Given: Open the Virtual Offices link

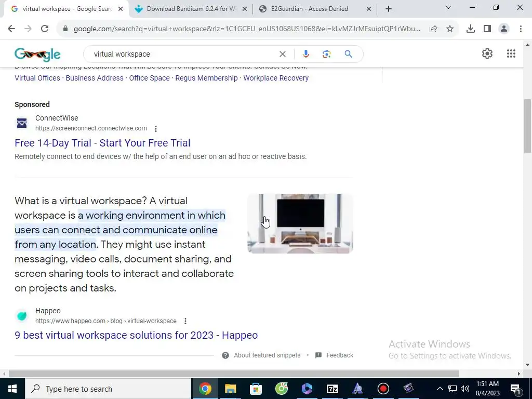Looking at the screenshot, I should [37, 78].
